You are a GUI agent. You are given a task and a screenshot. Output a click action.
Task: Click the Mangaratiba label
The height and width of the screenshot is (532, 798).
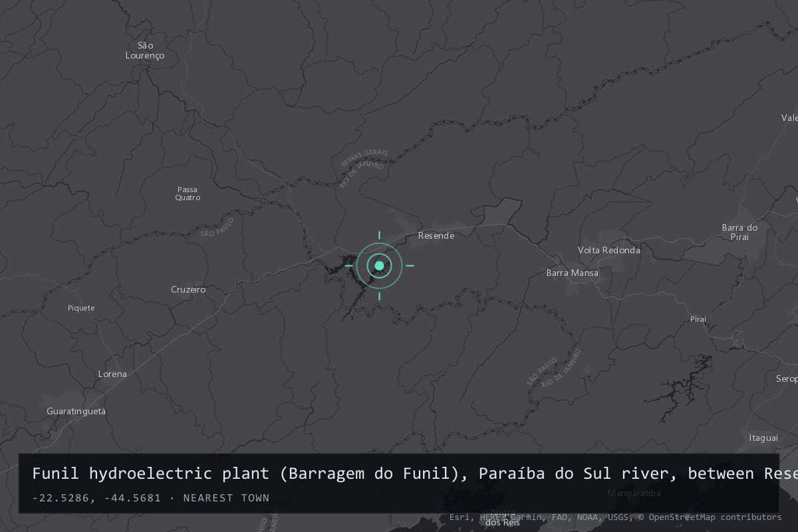click(635, 493)
